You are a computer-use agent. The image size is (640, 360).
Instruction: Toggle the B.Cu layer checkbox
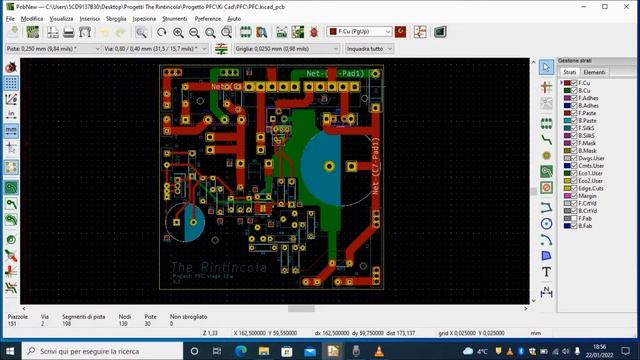574,91
